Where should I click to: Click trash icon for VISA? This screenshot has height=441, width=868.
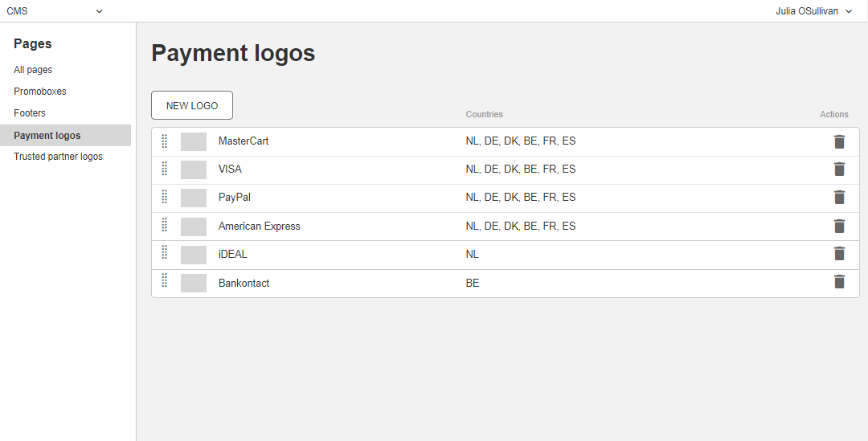pos(839,169)
